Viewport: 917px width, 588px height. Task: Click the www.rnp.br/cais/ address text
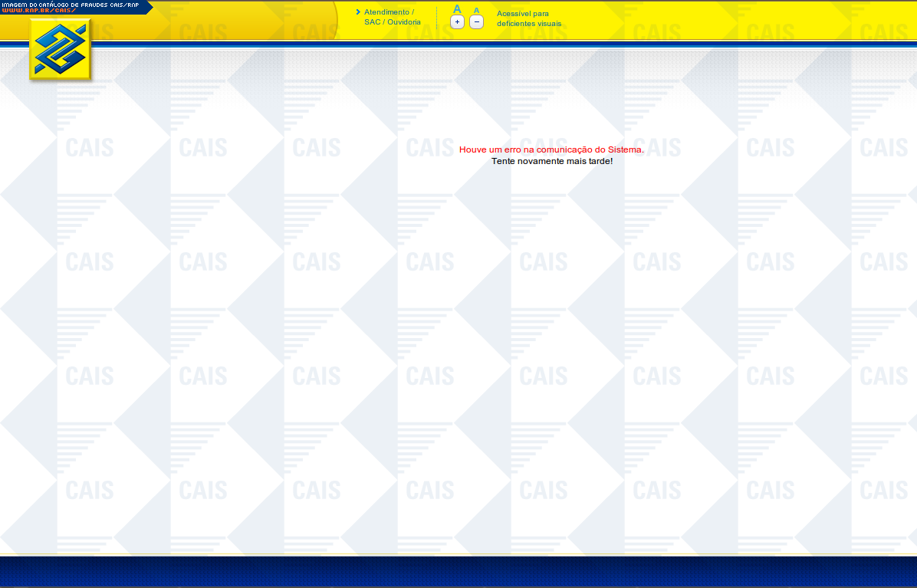coord(38,11)
